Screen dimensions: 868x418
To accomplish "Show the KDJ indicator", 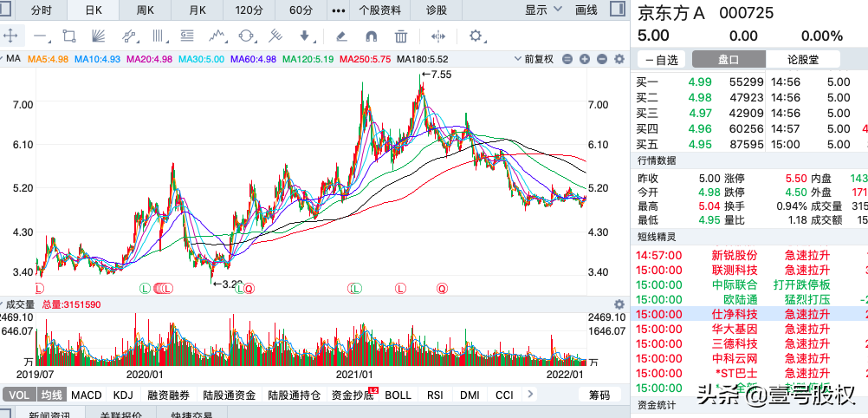I will pos(123,395).
